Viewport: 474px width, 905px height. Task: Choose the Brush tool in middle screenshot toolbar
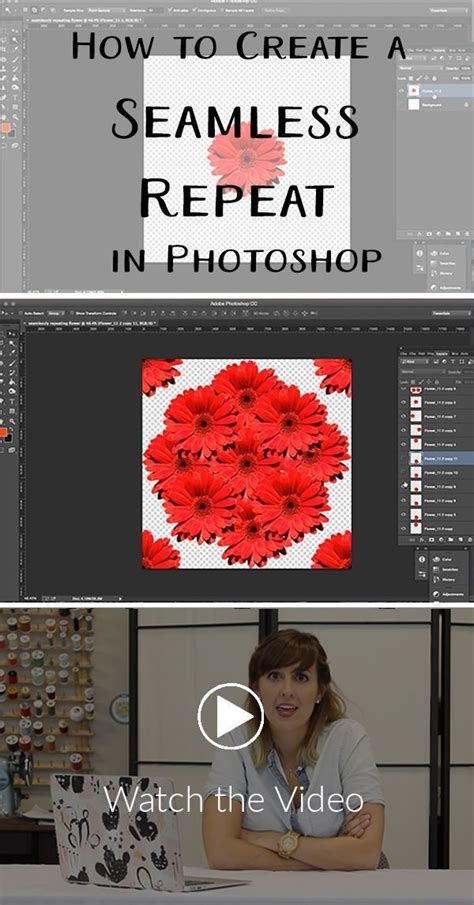point(12,363)
